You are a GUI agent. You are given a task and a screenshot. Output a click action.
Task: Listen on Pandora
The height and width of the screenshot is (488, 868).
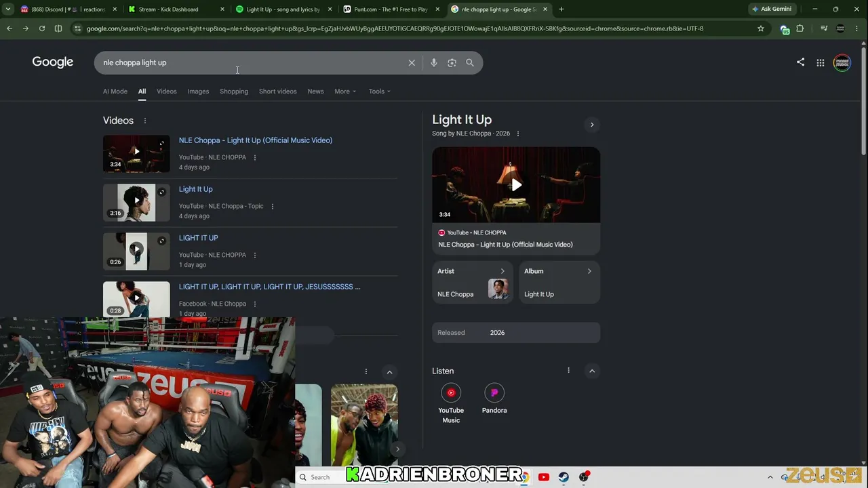tap(494, 399)
